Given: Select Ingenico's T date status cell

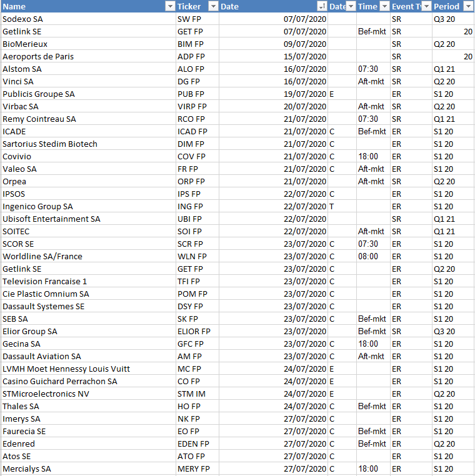Looking at the screenshot, I should point(342,206).
